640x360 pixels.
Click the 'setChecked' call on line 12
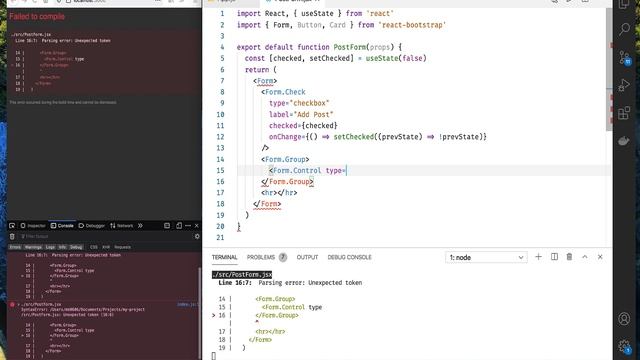click(x=353, y=137)
